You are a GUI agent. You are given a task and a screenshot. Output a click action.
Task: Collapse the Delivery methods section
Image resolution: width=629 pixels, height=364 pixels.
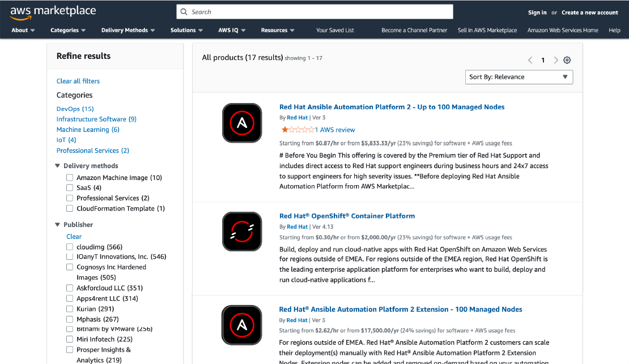coord(57,165)
